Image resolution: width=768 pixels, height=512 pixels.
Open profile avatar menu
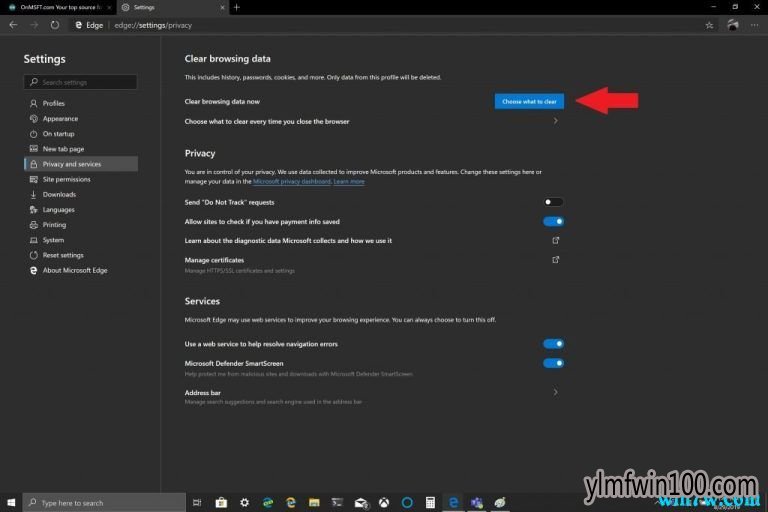[733, 25]
